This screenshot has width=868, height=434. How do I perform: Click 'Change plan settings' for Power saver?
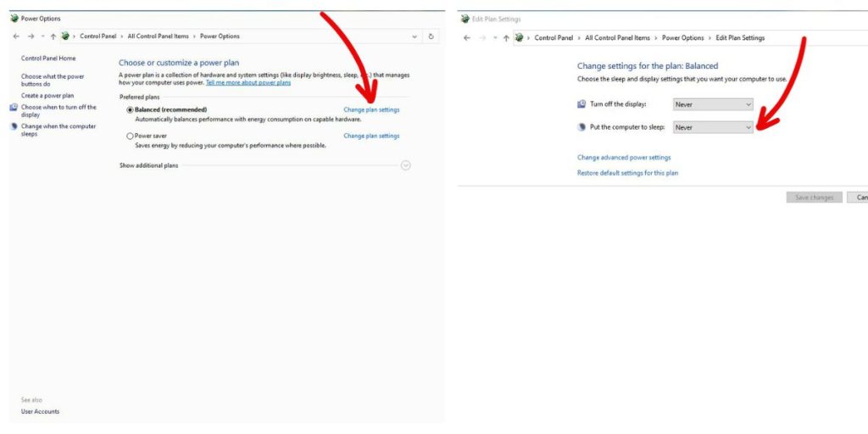coord(371,136)
